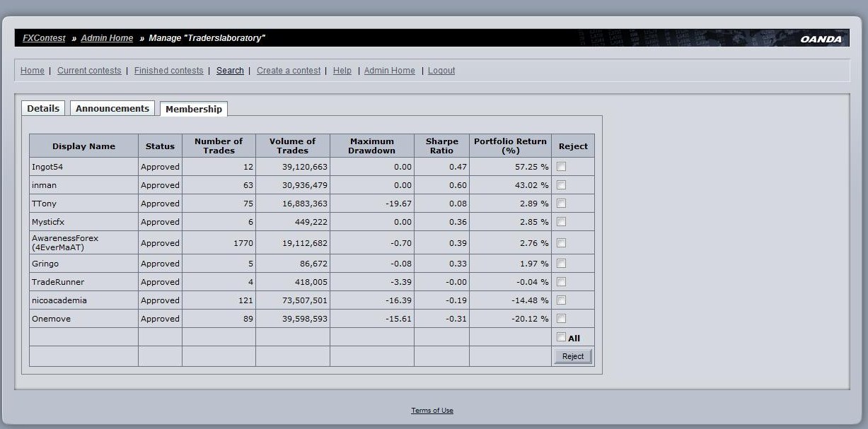The width and height of the screenshot is (868, 429).
Task: Select the Membership tab
Action: coord(194,109)
